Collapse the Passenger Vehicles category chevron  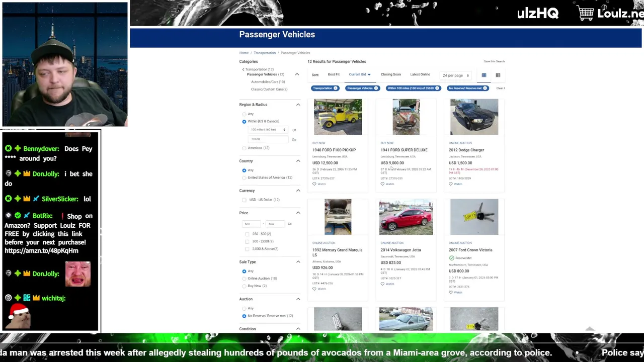(297, 74)
